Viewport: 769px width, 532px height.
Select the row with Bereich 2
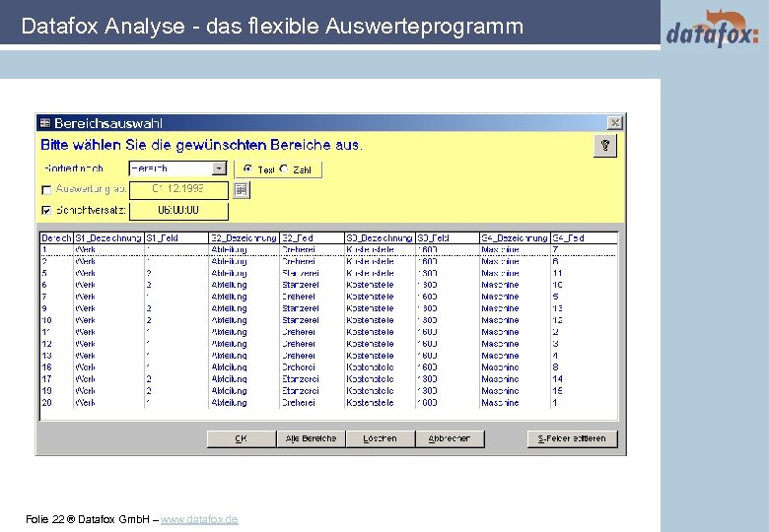point(328,262)
